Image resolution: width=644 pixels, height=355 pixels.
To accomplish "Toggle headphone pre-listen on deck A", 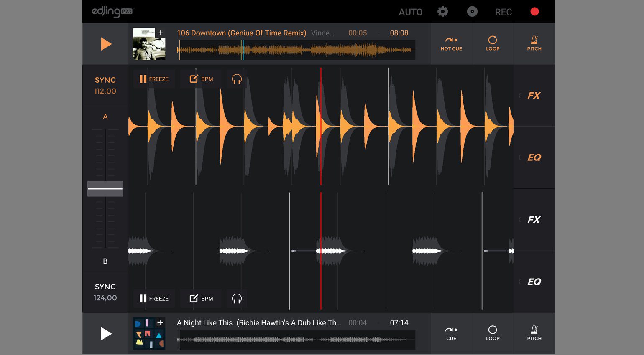I will pyautogui.click(x=237, y=79).
